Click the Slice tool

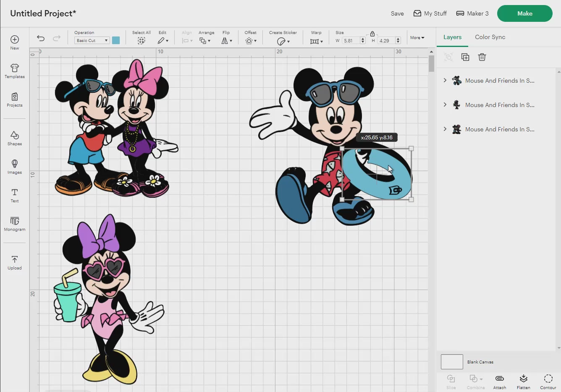(x=451, y=382)
